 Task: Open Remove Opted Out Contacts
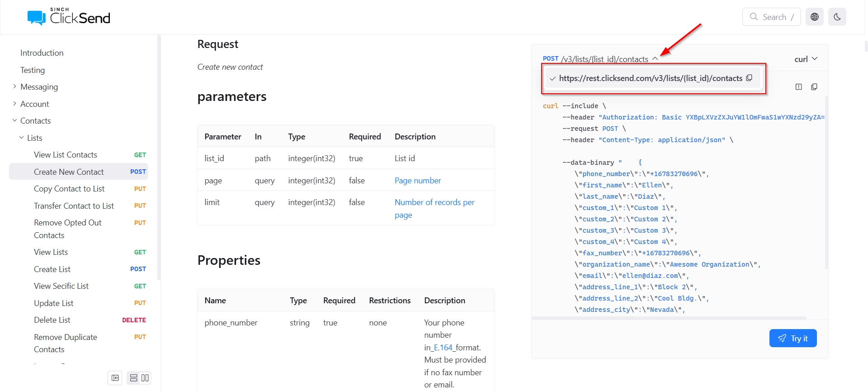point(79,229)
